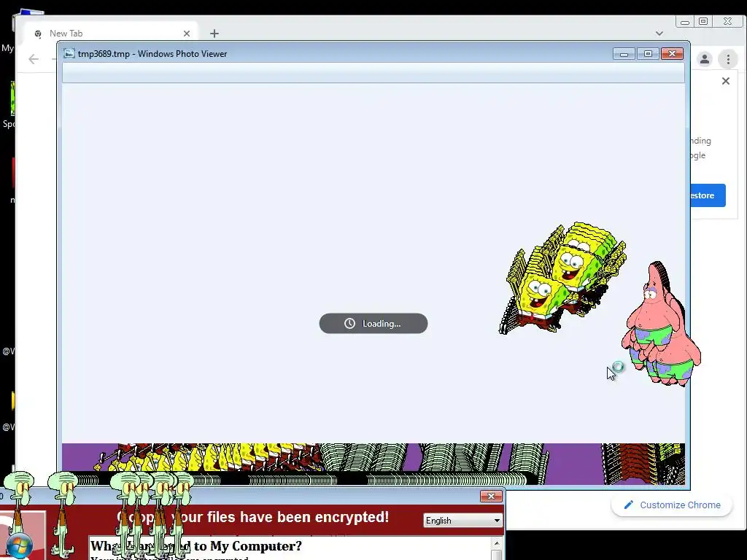The width and height of the screenshot is (747, 560).
Task: Click the Windows Start orb
Action: [20, 546]
